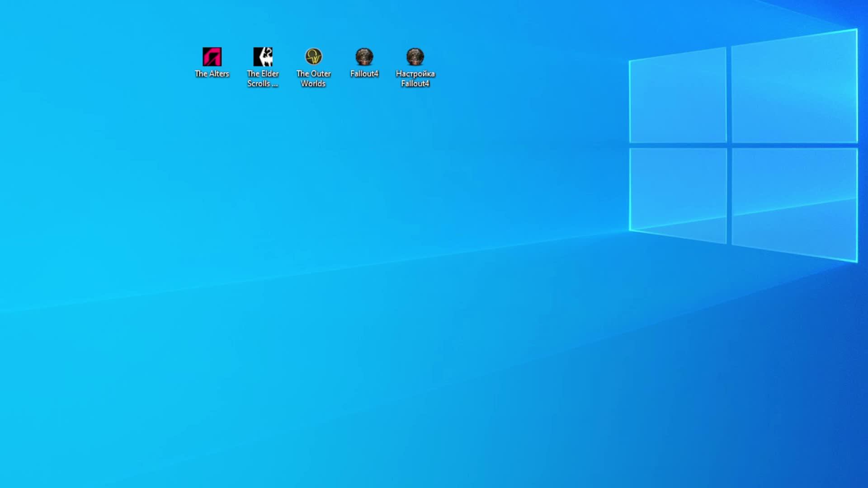Click the word 'Worlds' in shortcut label
Viewport: 868px width, 488px height.
(x=313, y=84)
